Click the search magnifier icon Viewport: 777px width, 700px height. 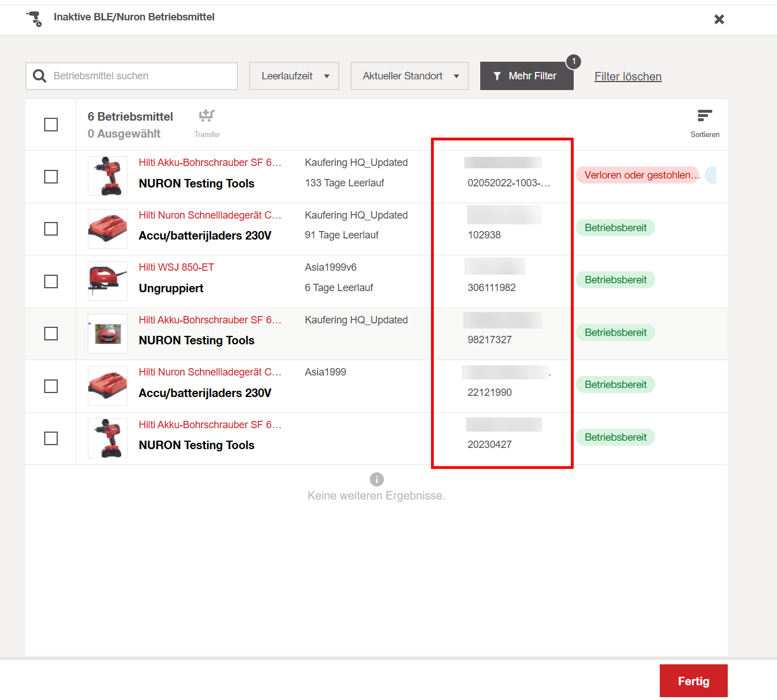pyautogui.click(x=40, y=76)
